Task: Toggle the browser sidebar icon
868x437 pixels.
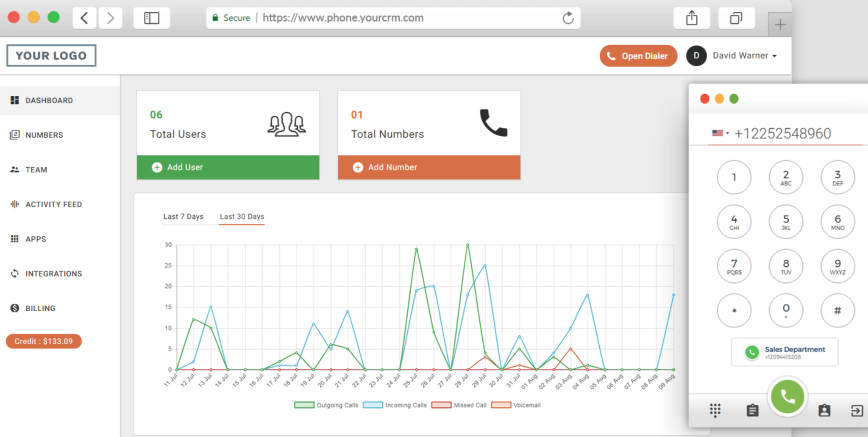Action: [x=151, y=18]
